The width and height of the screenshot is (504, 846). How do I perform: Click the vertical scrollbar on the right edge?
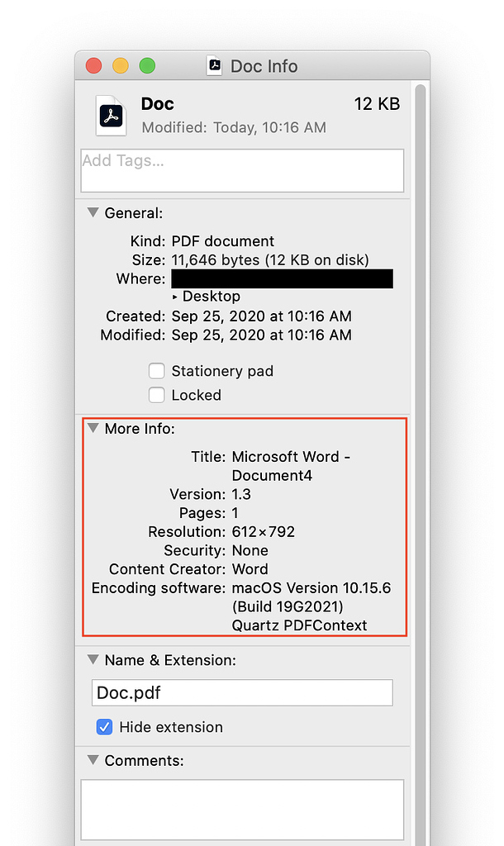pos(420,413)
